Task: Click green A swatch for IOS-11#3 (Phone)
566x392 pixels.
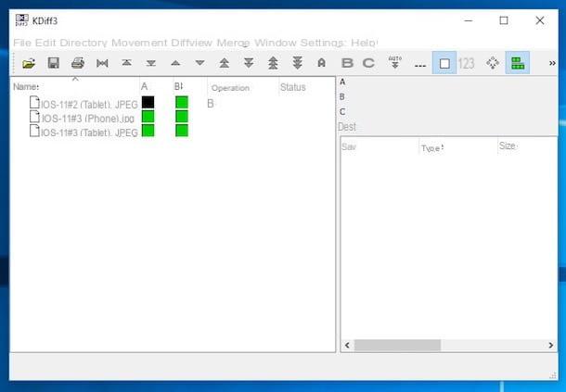Action: pyautogui.click(x=148, y=117)
